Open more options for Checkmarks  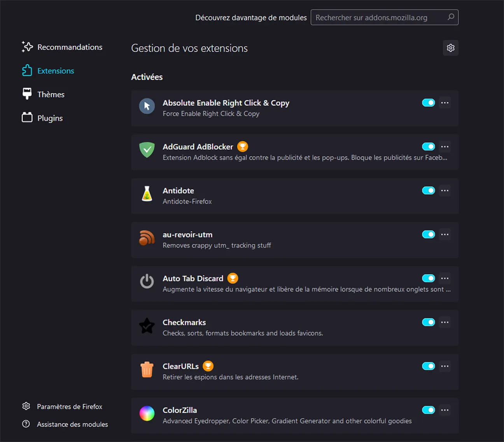pos(445,322)
